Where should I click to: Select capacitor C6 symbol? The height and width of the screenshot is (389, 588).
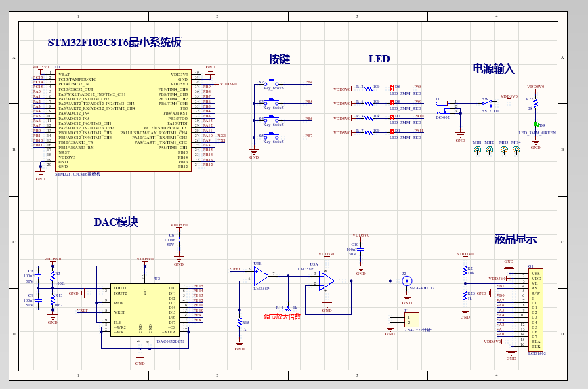coord(179,239)
